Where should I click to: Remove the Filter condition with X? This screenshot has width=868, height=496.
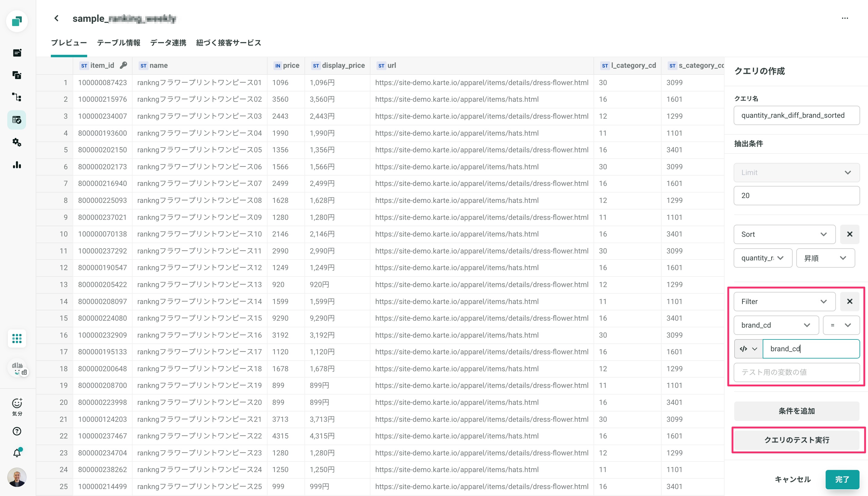(849, 302)
